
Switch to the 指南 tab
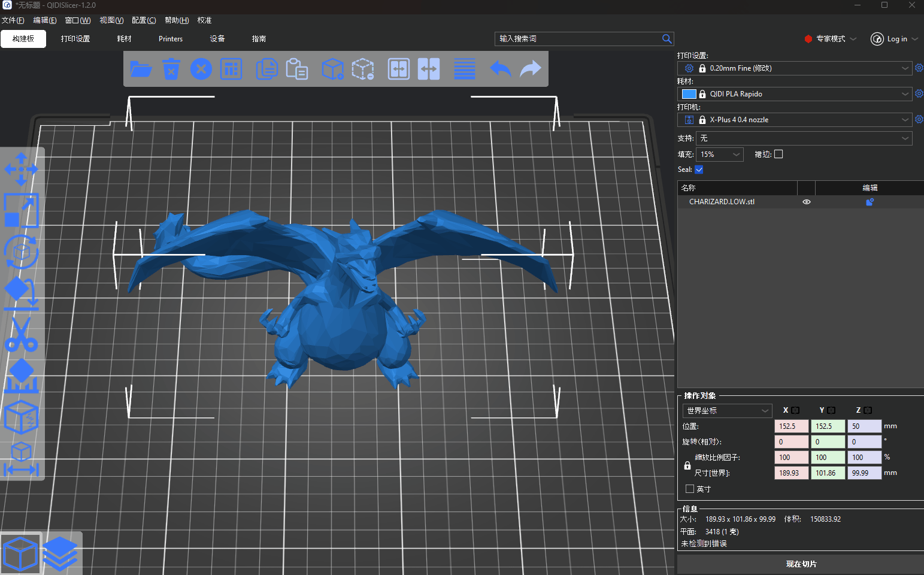point(259,39)
